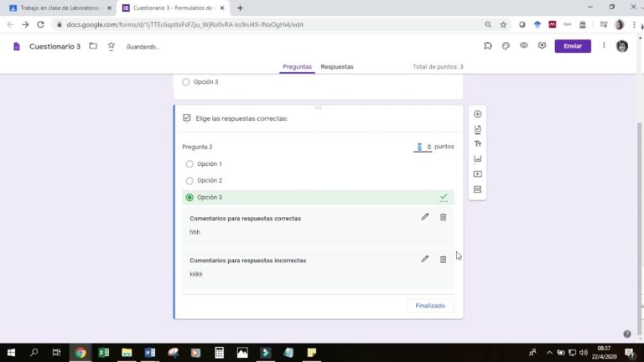Open the Google Forms home icon
Screen dimensions: 644x362
click(x=17, y=46)
